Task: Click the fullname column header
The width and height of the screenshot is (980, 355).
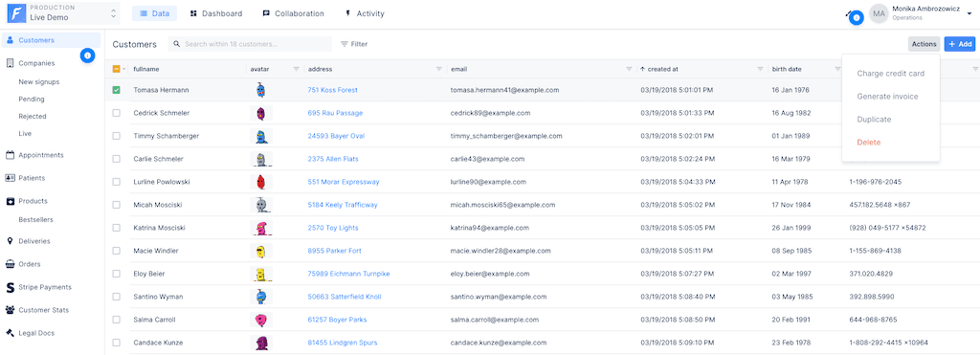Action: (x=145, y=70)
